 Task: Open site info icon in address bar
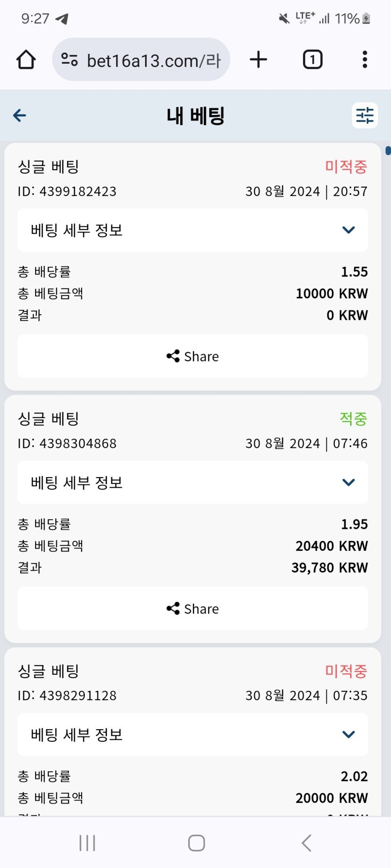coord(70,60)
